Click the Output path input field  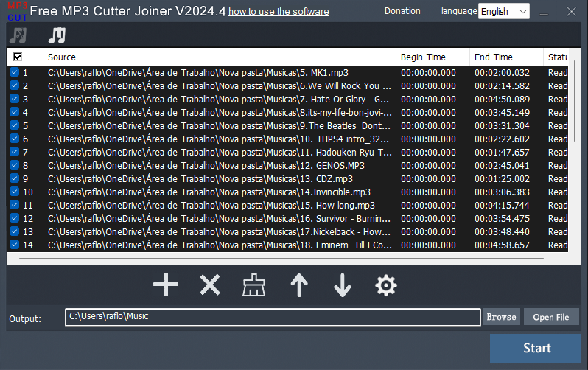273,317
